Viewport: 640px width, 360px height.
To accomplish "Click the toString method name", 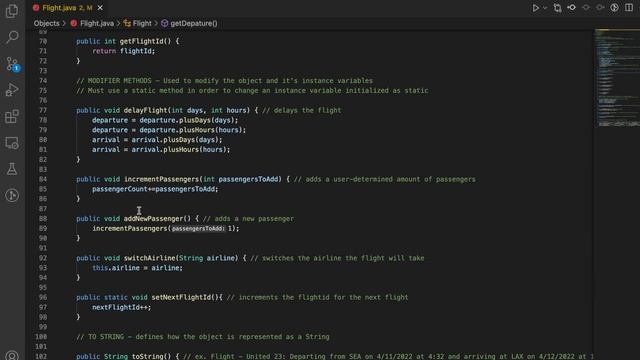I will (x=147, y=356).
